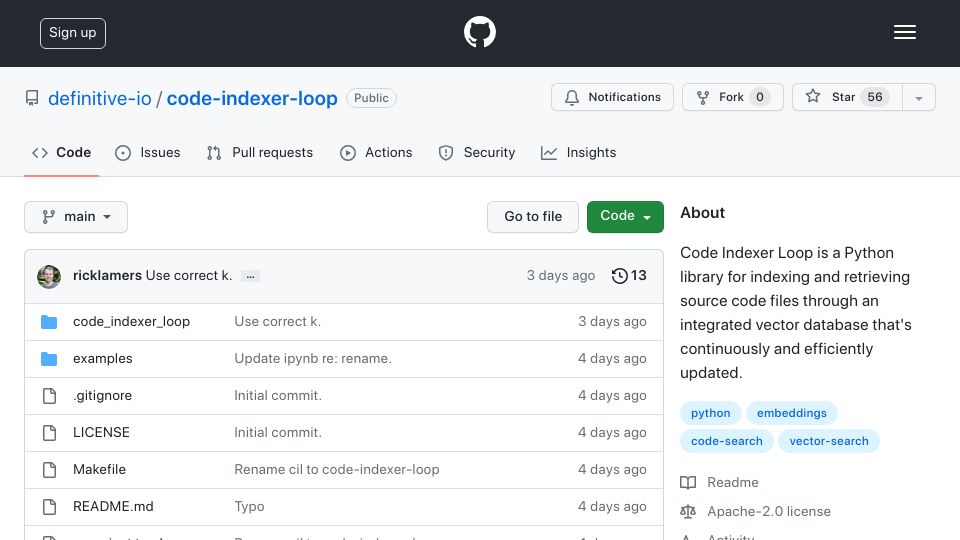The image size is (960, 540).
Task: Click the Public visibility badge
Action: pos(371,98)
